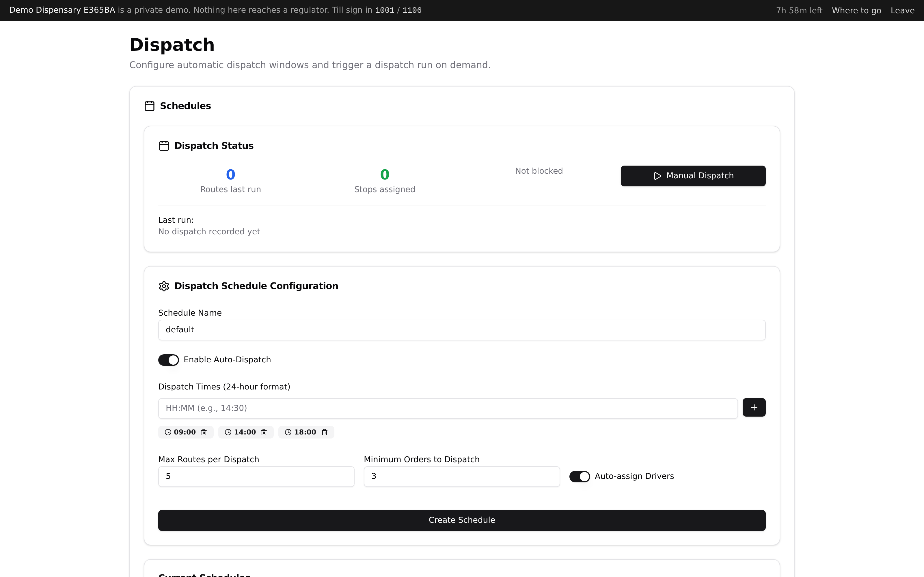Click the Dispatch Status calendar icon
Image resolution: width=924 pixels, height=577 pixels.
pyautogui.click(x=164, y=146)
